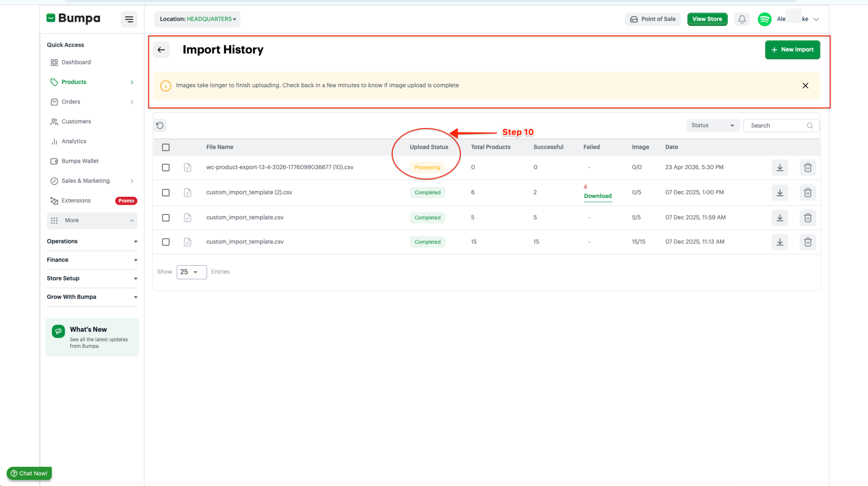Viewport: 868px width, 486px height.
Task: Go to Customers in the sidebar
Action: click(x=76, y=122)
